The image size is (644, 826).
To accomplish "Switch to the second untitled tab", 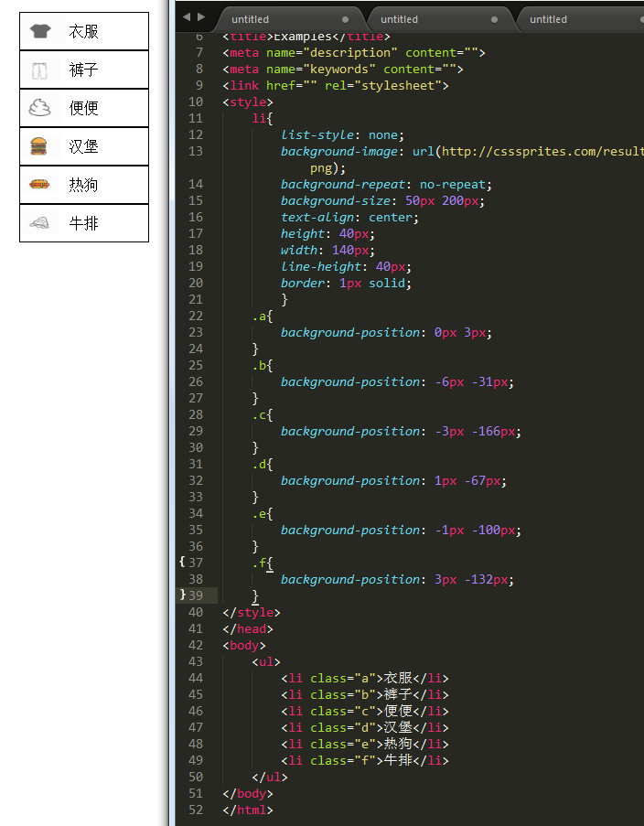I will 441,19.
